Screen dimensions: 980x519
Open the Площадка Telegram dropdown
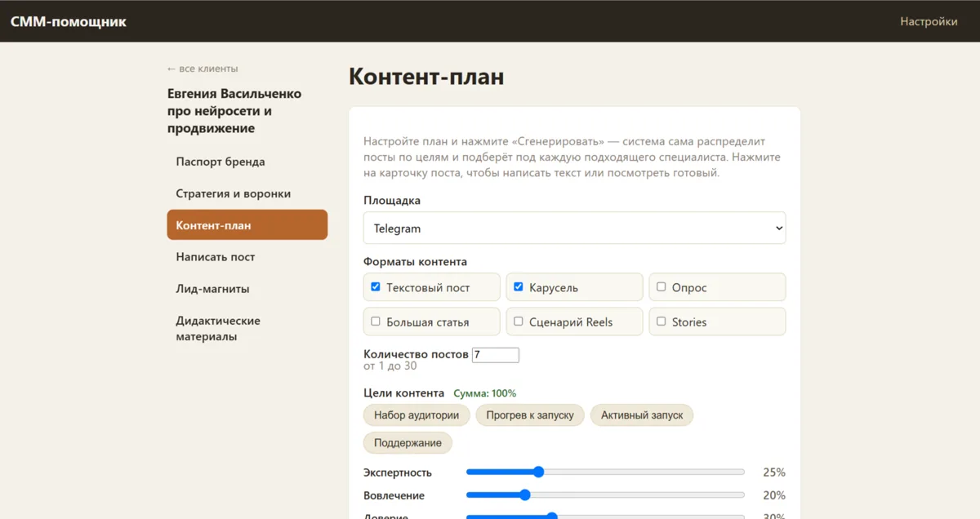pyautogui.click(x=574, y=228)
